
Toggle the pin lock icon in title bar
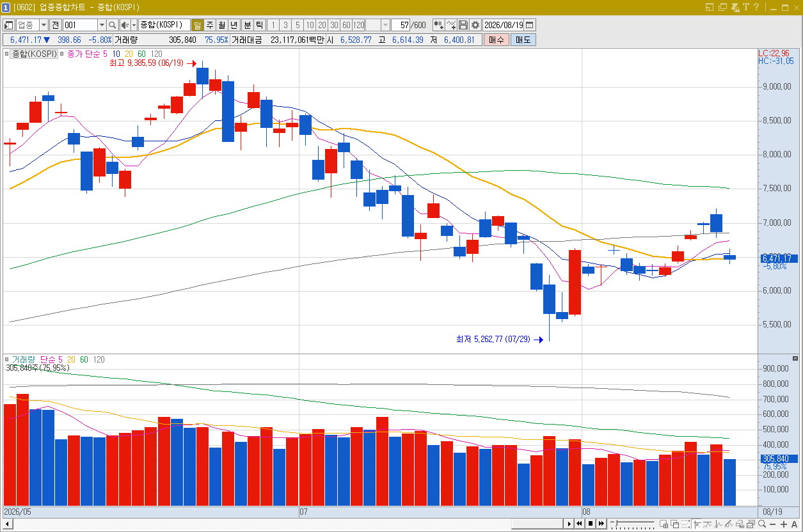(735, 7)
